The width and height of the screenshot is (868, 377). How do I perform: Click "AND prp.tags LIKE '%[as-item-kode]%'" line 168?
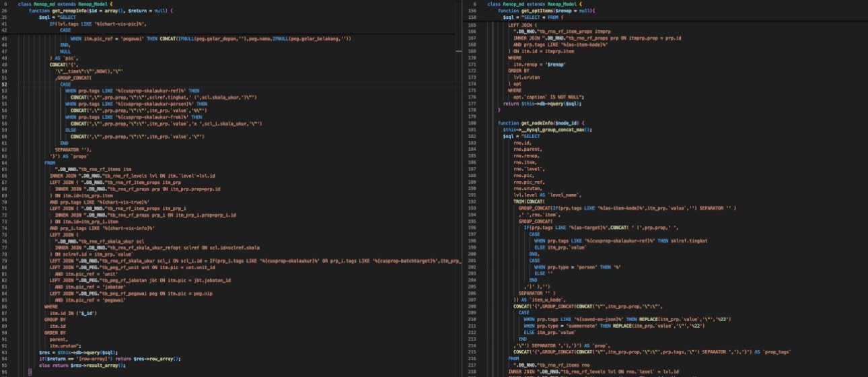tap(560, 44)
